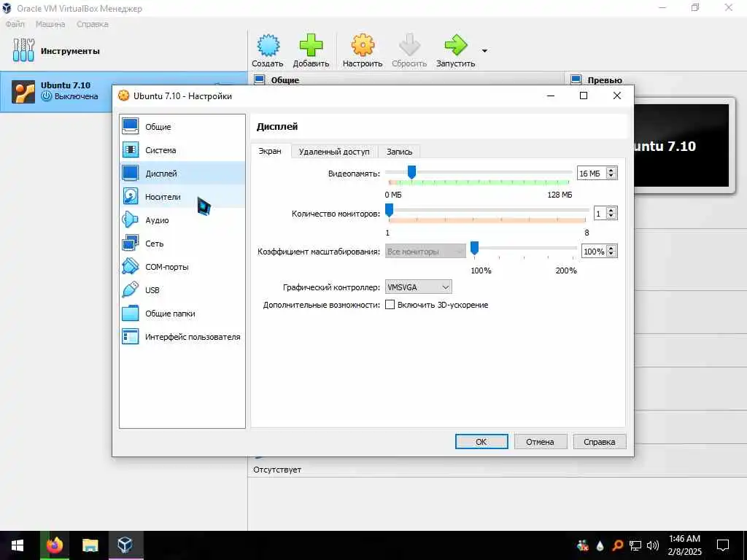This screenshot has height=560, width=747.
Task: Click the 100% scale factor field
Action: pyautogui.click(x=594, y=252)
